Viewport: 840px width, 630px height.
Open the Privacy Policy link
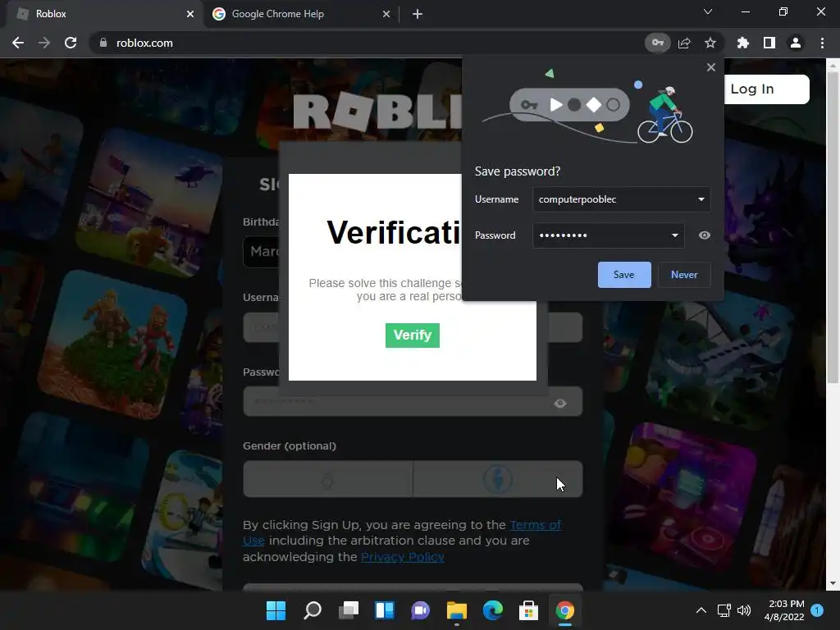point(402,557)
